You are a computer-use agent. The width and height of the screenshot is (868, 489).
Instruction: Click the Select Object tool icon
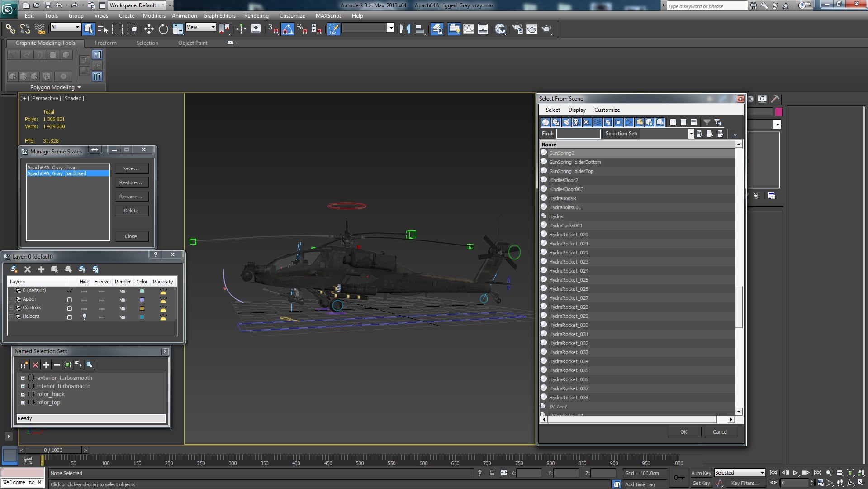click(x=89, y=29)
